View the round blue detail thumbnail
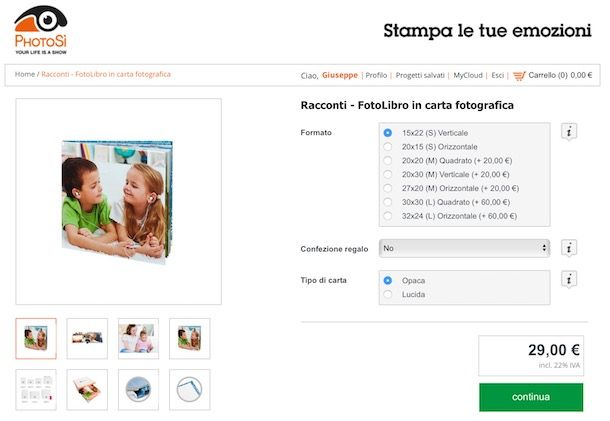This screenshot has height=421, width=610. pos(138,389)
